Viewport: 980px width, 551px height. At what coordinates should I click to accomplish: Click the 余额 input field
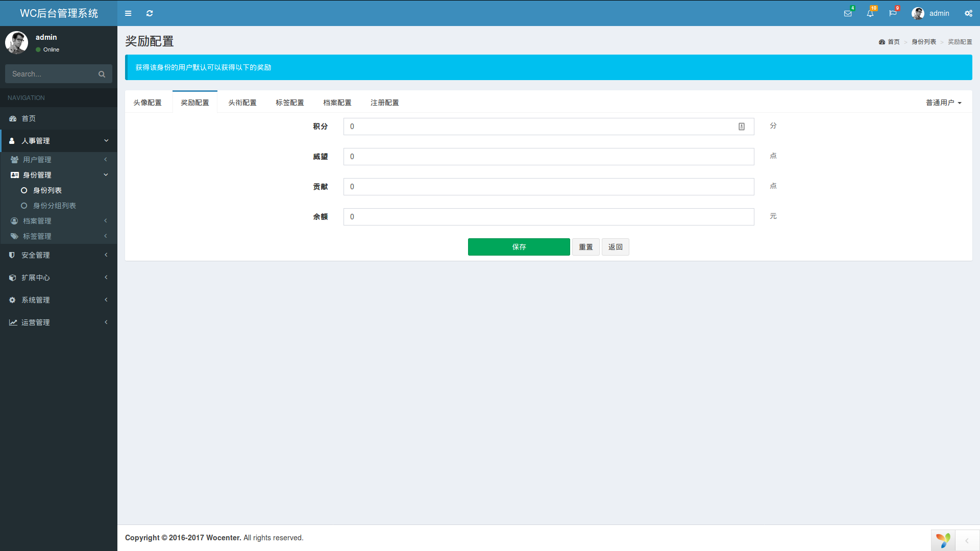tap(548, 217)
